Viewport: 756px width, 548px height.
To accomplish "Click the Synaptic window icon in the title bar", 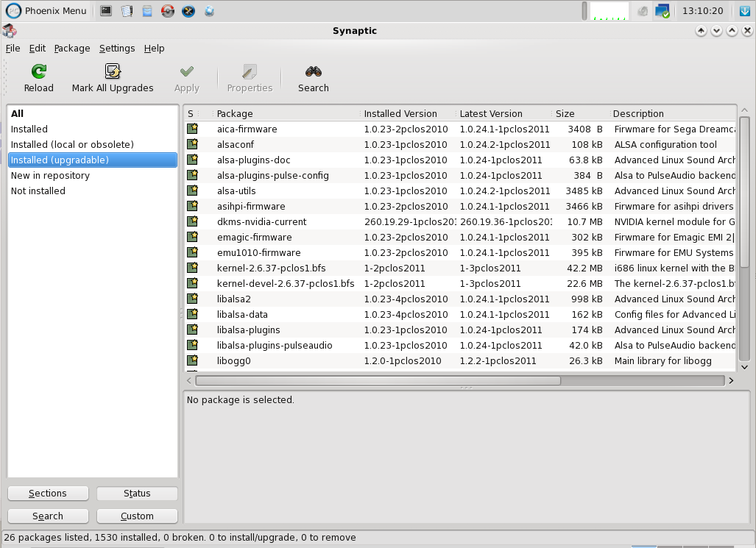I will [x=10, y=31].
